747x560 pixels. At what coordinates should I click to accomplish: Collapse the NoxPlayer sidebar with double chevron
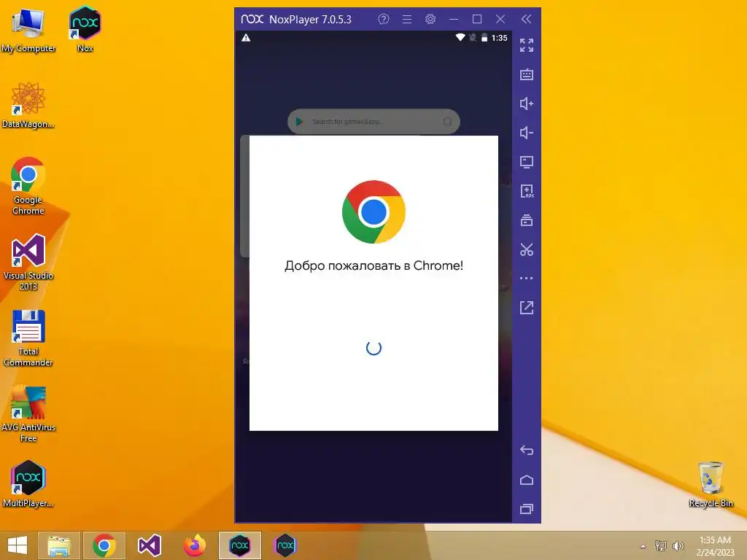[526, 19]
